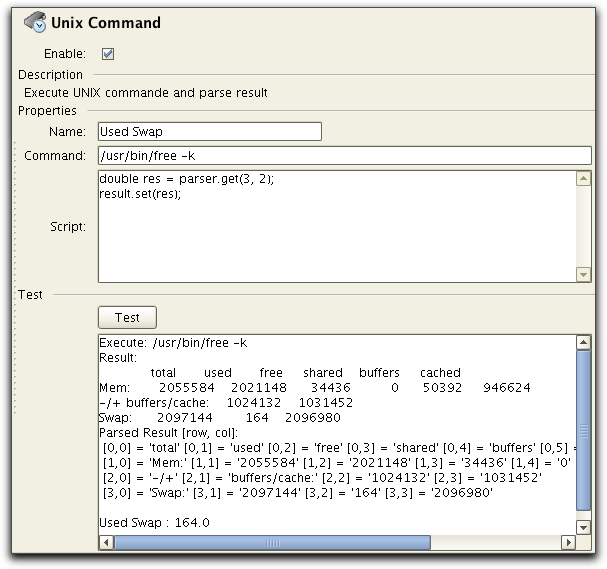Click the Script area scroll down arrow

[x=583, y=275]
